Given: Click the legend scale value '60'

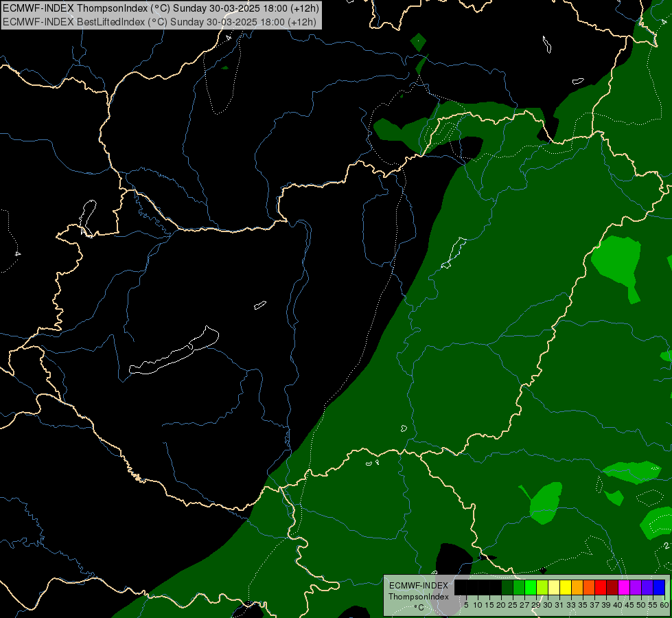Looking at the screenshot, I should coord(664,605).
